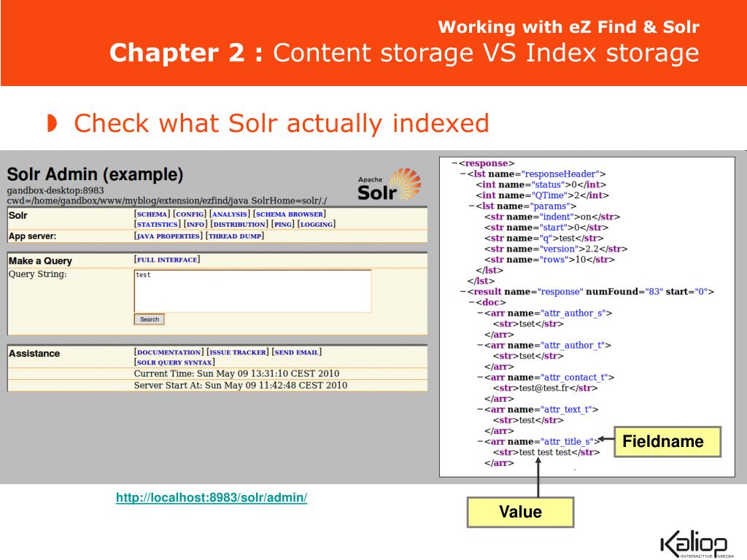Click into the Query String text area
This screenshot has width=747, height=560.
(x=252, y=291)
